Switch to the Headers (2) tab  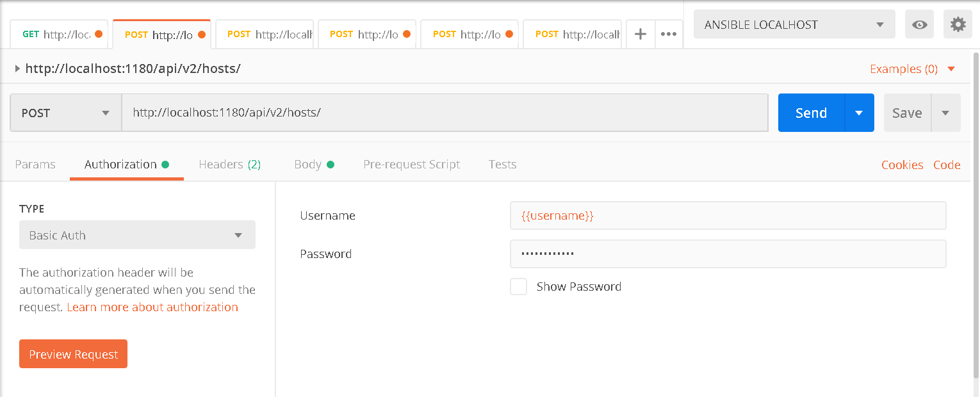[230, 164]
